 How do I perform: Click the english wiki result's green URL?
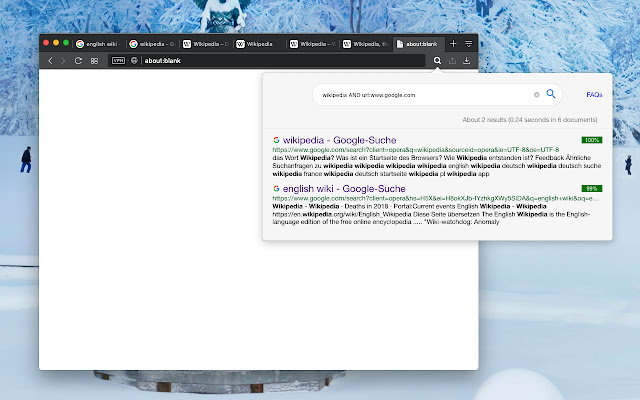click(x=436, y=198)
